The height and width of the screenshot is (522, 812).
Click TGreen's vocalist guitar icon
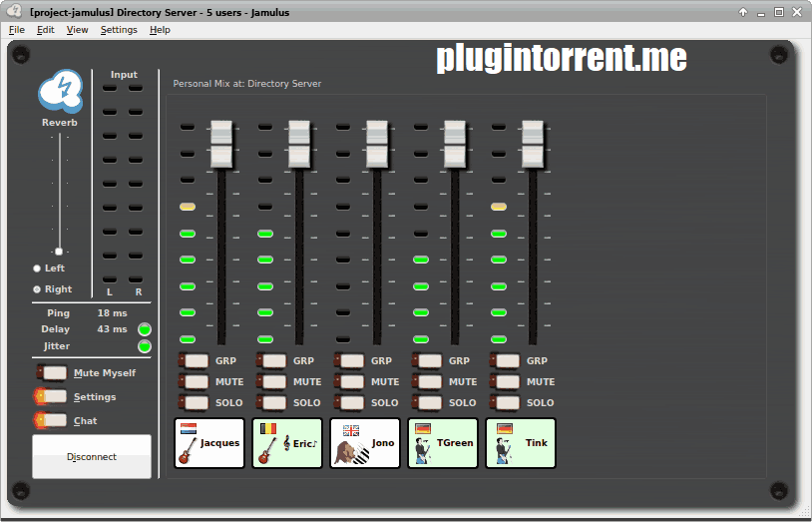pyautogui.click(x=423, y=450)
